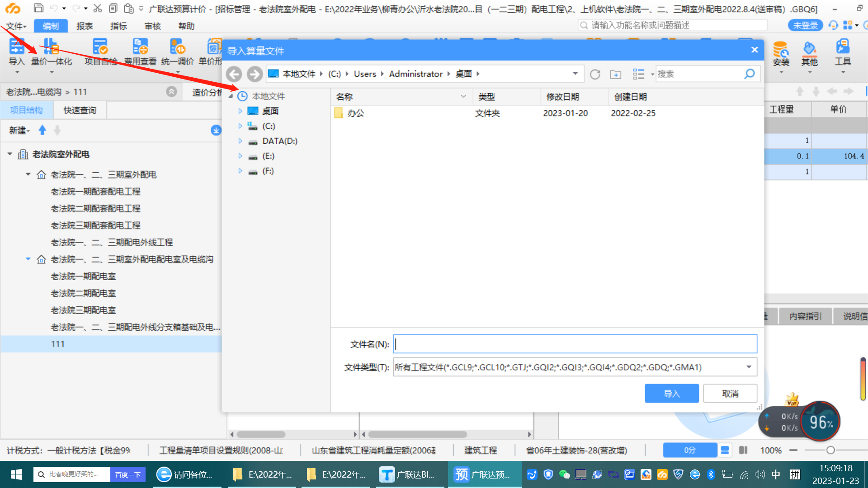Open the 文件 menu
Viewport: 868px width, 488px height.
coord(16,26)
